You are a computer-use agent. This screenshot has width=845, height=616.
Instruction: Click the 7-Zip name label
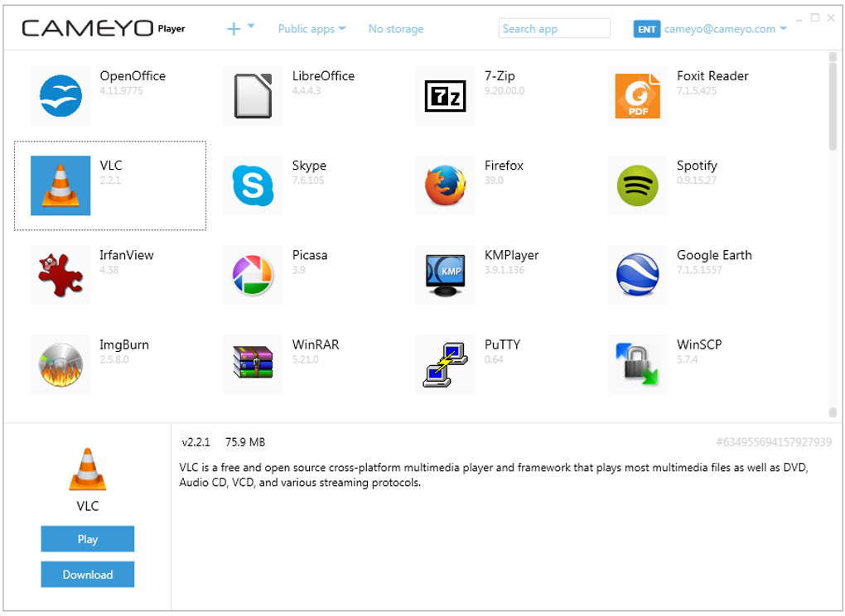[500, 76]
